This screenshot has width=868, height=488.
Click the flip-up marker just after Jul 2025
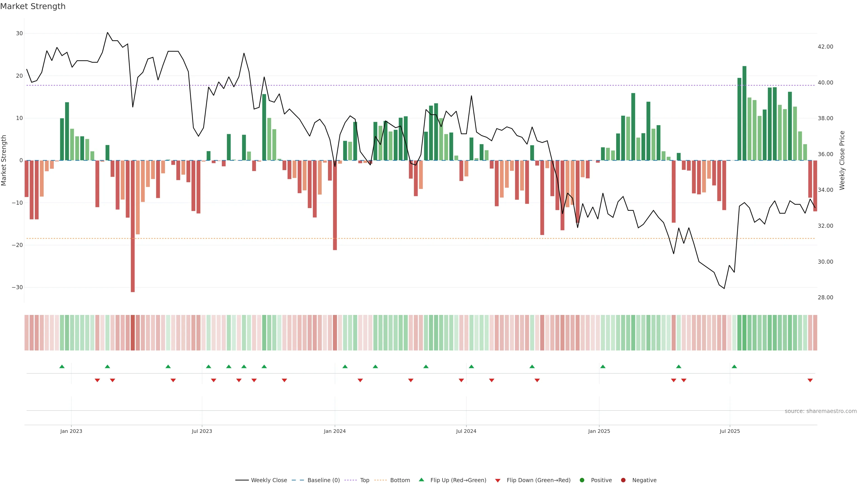tap(734, 366)
